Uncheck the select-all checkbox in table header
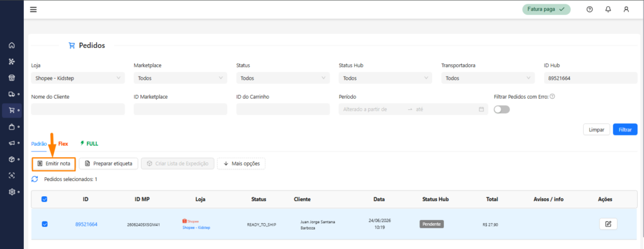 coord(45,199)
